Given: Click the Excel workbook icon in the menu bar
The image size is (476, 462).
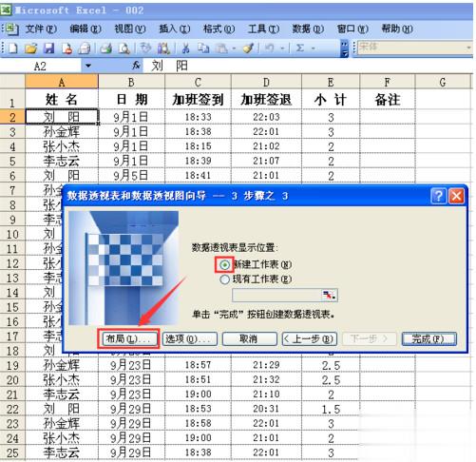Looking at the screenshot, I should point(11,29).
